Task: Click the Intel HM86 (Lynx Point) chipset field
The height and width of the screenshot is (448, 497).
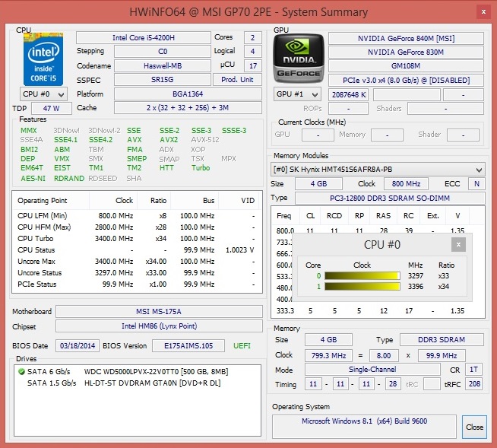Action: [x=159, y=326]
